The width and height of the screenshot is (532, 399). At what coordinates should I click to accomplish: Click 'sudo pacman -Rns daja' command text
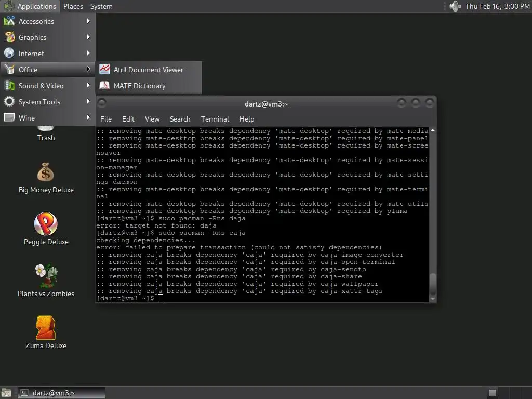tap(202, 218)
